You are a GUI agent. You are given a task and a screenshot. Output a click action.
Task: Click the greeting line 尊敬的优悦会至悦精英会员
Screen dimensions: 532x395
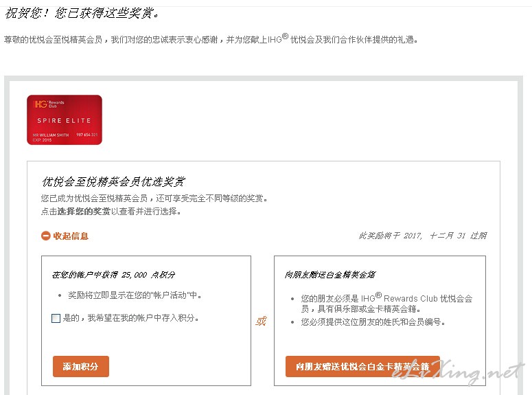[x=211, y=39]
